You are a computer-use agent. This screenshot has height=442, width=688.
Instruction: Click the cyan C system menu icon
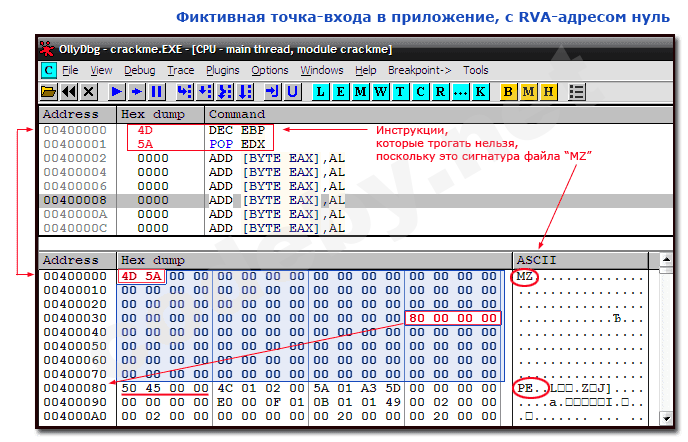(49, 70)
